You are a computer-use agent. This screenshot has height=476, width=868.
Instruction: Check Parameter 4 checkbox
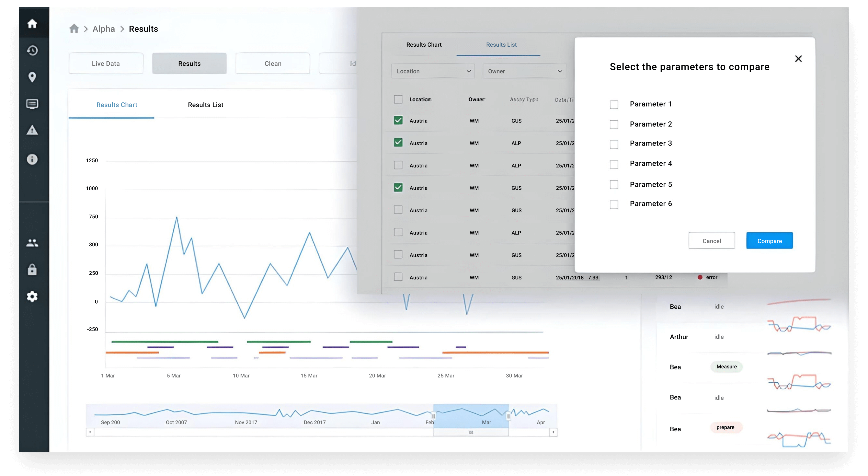[x=614, y=165]
